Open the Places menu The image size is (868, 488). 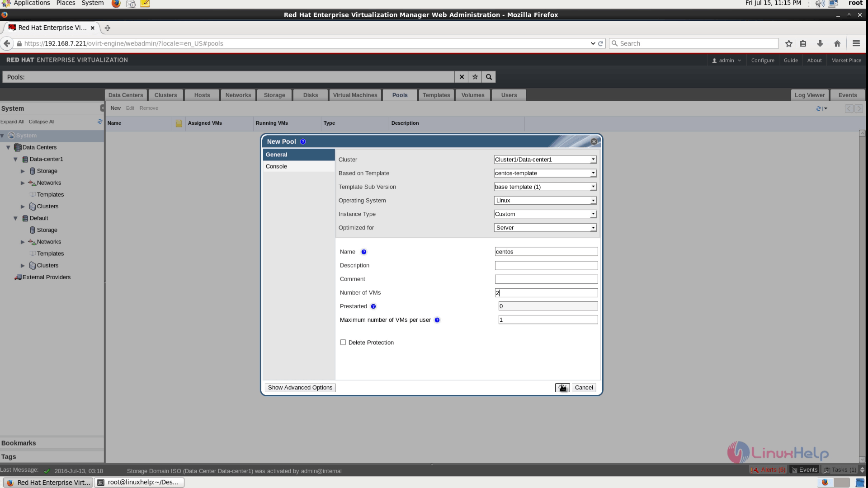66,3
